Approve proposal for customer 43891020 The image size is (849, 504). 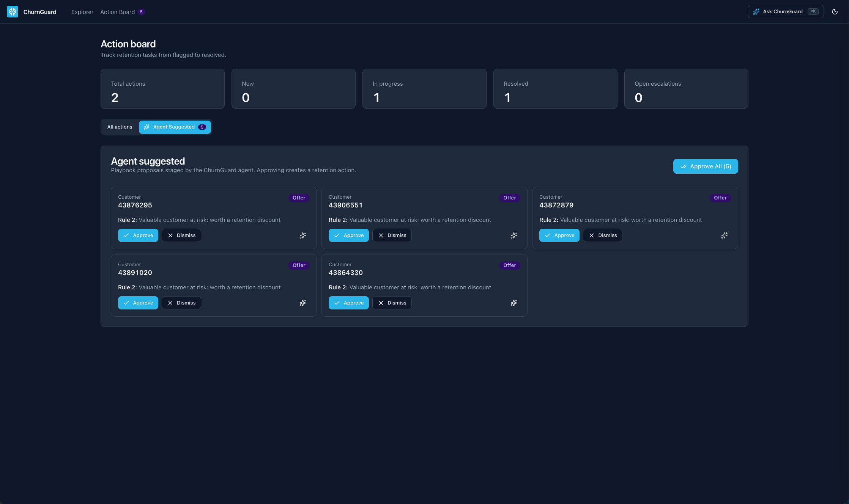click(x=138, y=303)
